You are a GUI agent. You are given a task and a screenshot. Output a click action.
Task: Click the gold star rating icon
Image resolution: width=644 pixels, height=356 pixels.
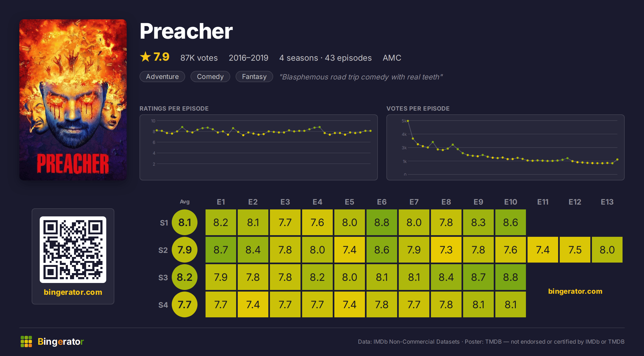click(x=145, y=57)
